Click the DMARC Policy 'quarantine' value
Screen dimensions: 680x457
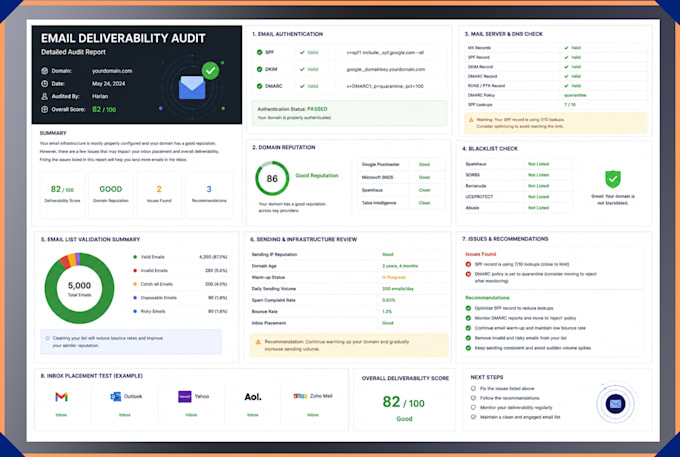click(x=575, y=95)
